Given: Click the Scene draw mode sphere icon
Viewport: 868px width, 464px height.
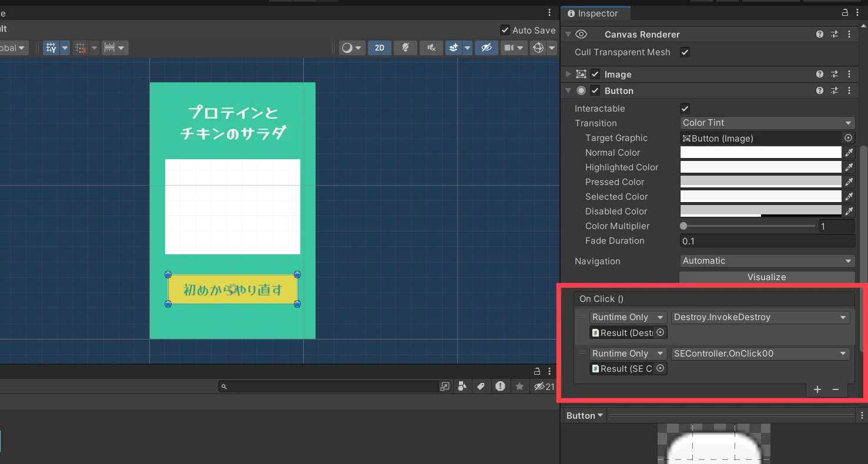Looking at the screenshot, I should pos(347,48).
